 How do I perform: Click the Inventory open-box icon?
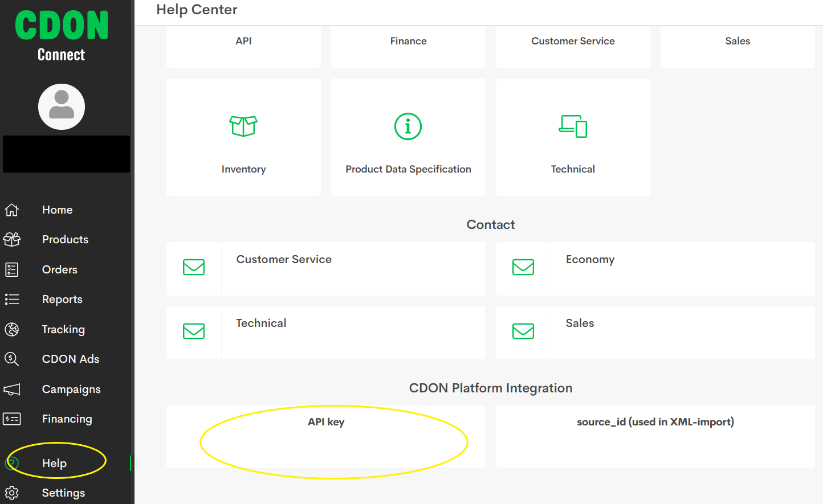click(243, 126)
